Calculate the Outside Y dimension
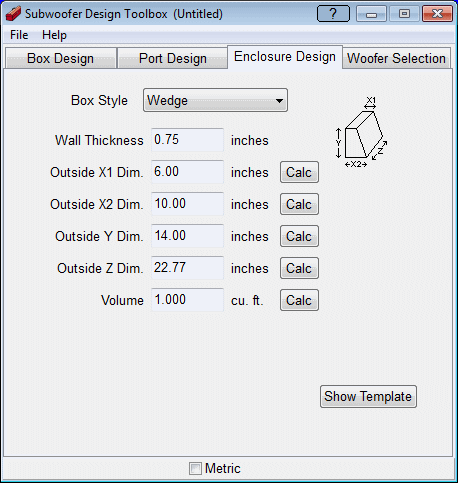458x483 pixels. pyautogui.click(x=299, y=236)
